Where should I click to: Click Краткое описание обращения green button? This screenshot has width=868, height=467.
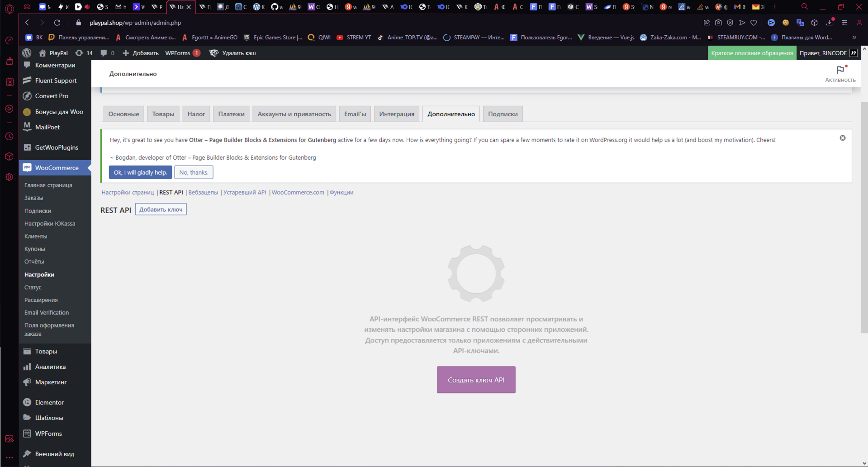[x=752, y=53]
